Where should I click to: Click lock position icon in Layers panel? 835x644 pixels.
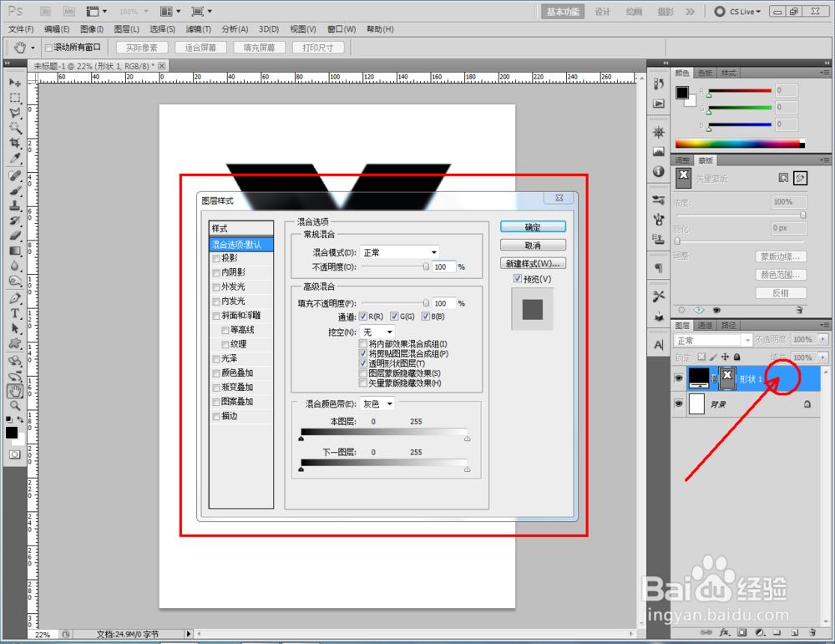(726, 357)
